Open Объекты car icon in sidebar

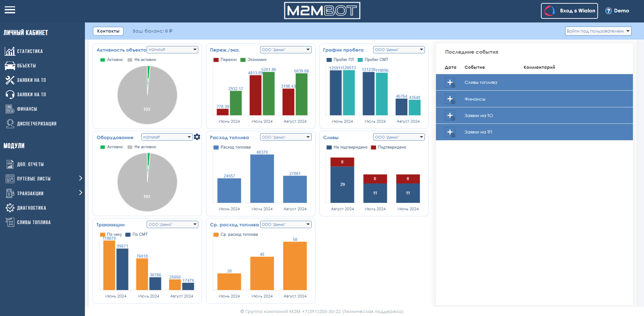(x=10, y=66)
